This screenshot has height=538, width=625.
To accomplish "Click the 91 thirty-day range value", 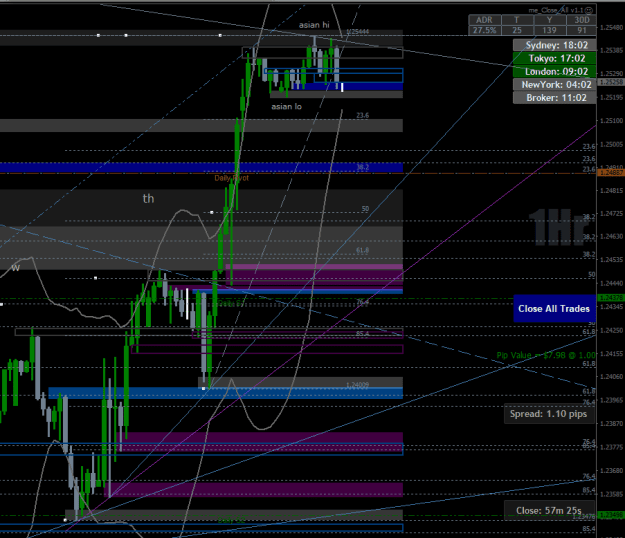I will (x=582, y=30).
